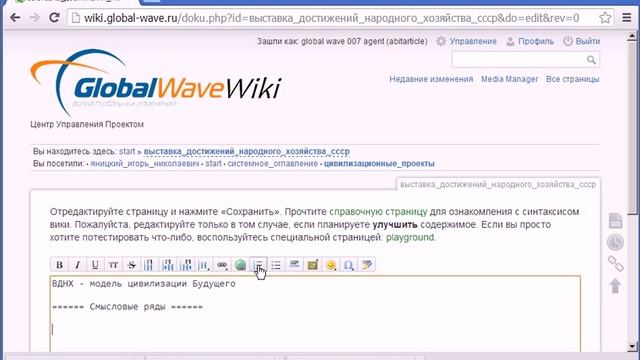This screenshot has width=640, height=360.
Task: Open start link in 'Вы посетили' trail
Action: click(213, 164)
